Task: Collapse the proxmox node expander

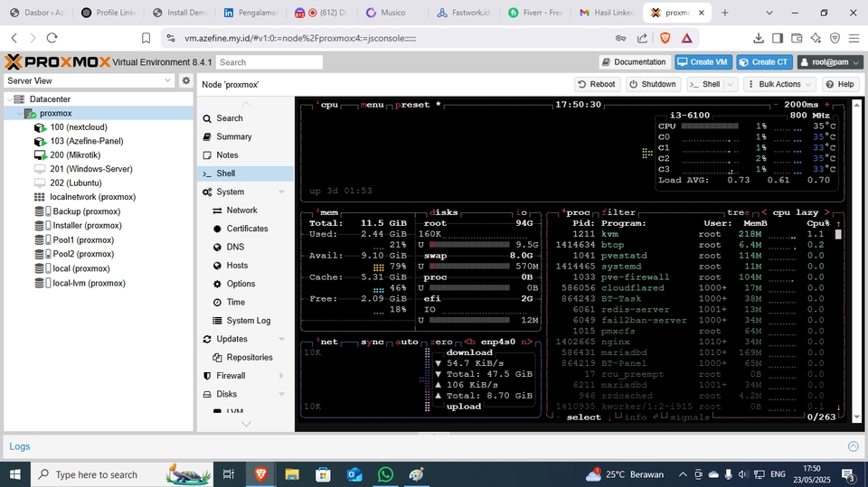Action: 19,113
